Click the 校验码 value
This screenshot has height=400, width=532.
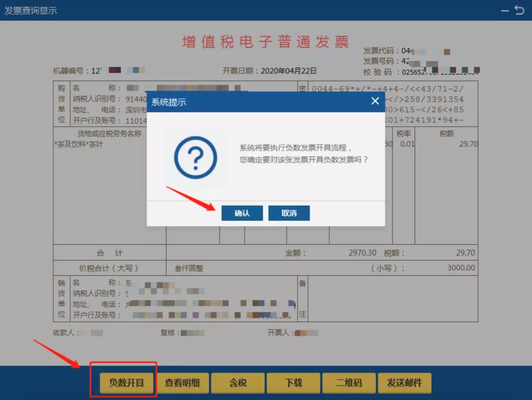[x=440, y=72]
